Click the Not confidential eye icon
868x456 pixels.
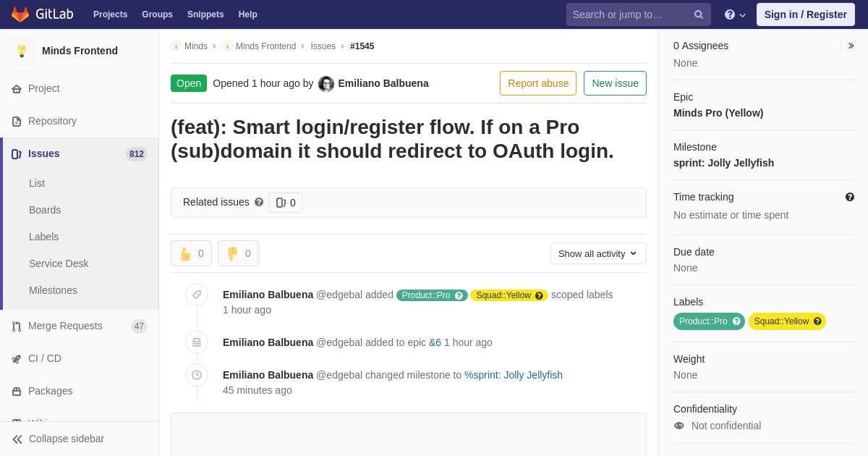tap(679, 426)
